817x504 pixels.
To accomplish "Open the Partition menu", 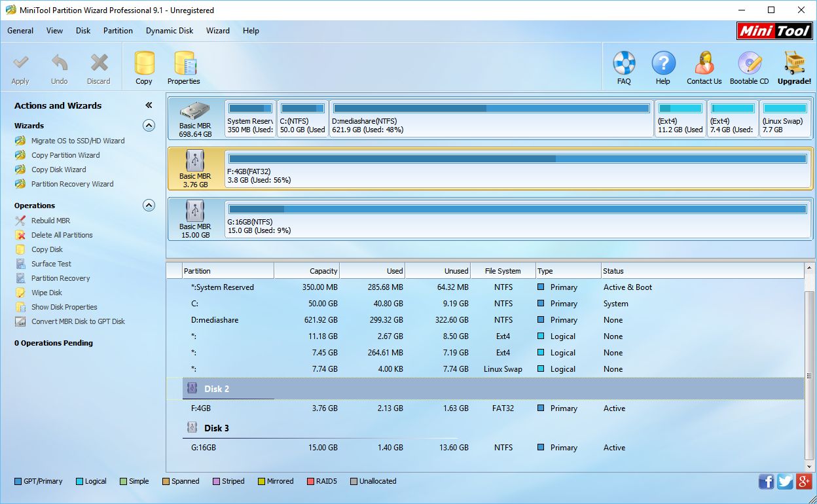I will click(118, 31).
